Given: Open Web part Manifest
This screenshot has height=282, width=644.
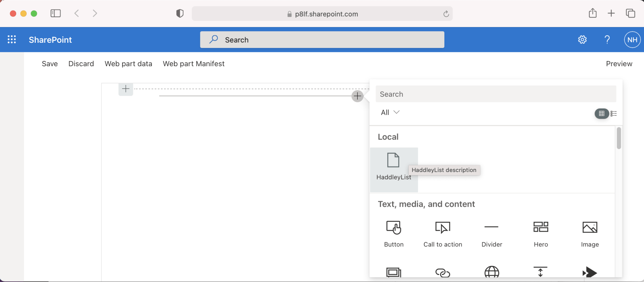Looking at the screenshot, I should point(194,64).
